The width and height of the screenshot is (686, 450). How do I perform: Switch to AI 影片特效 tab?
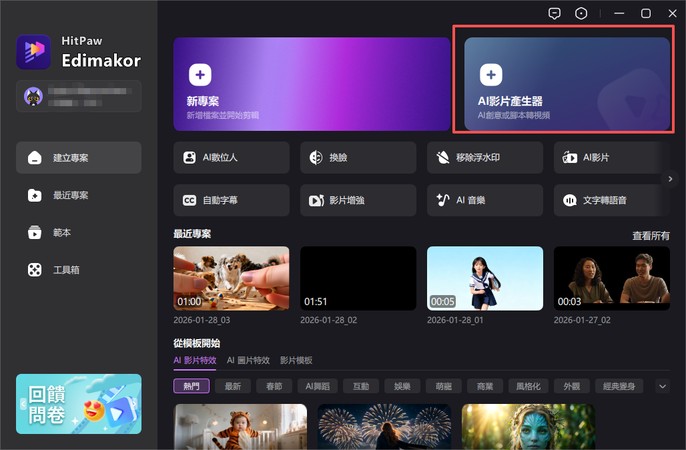click(195, 360)
